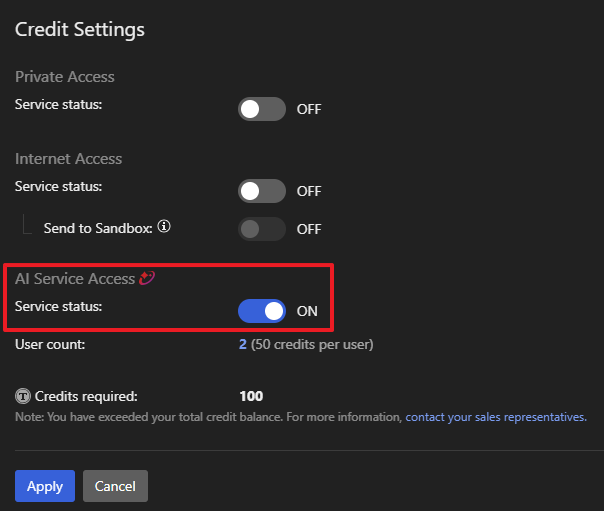
Task: Disable the AI Service Access toggle
Action: 261,311
